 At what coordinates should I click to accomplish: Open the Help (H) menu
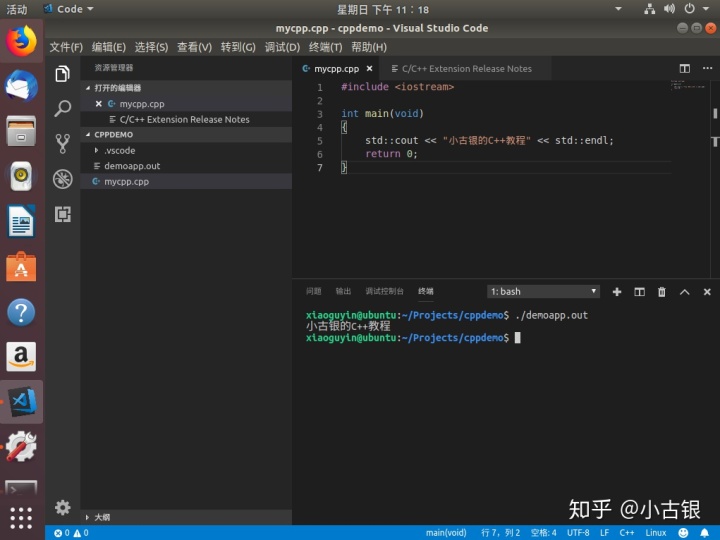point(369,47)
